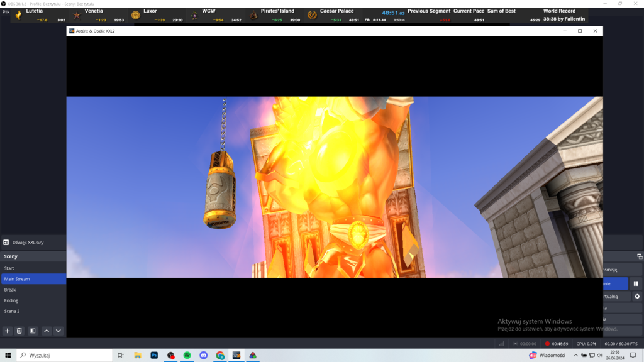Image resolution: width=644 pixels, height=362 pixels.
Task: Open File Explorer from taskbar
Action: click(x=138, y=356)
